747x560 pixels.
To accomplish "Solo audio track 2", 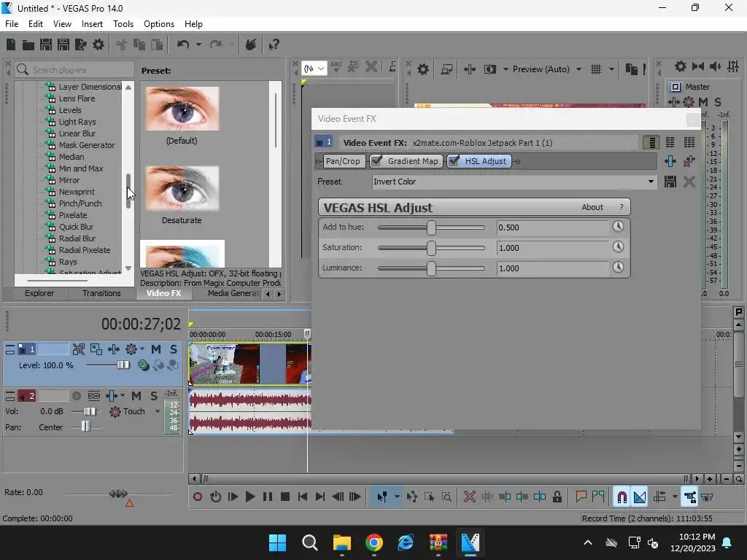I will click(153, 396).
